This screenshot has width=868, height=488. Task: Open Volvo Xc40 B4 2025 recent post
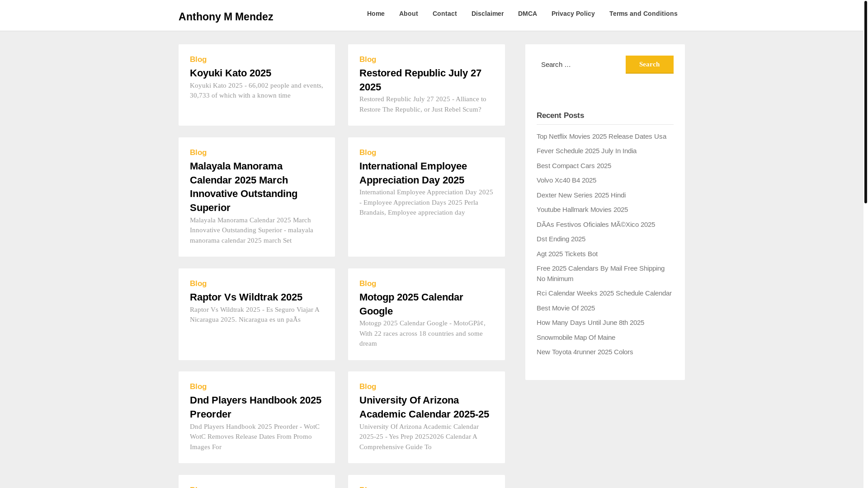click(x=566, y=180)
